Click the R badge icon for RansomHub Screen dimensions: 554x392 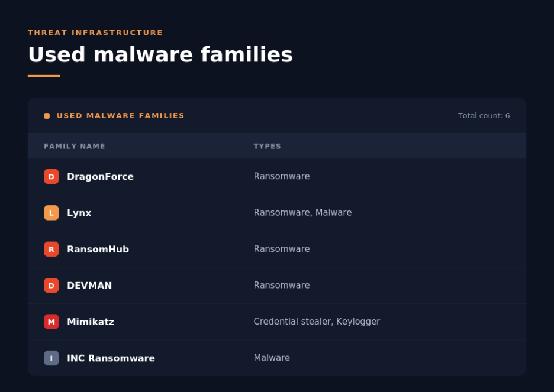(x=51, y=249)
